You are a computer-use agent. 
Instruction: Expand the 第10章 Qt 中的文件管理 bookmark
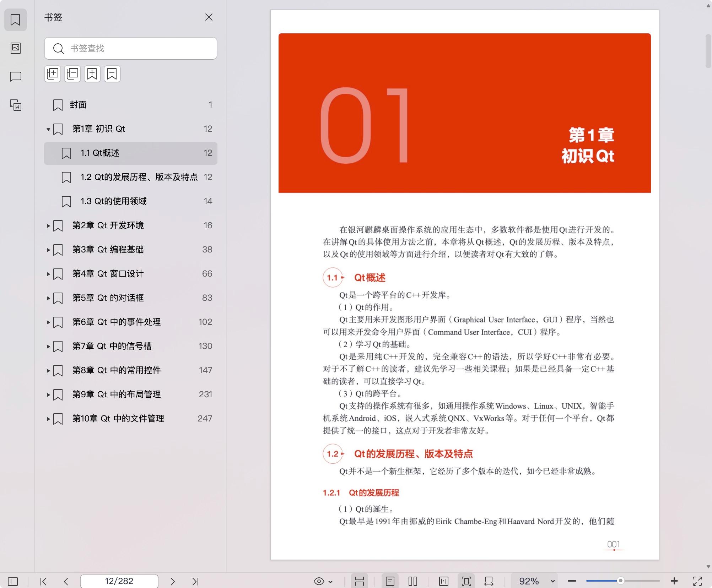coord(48,419)
